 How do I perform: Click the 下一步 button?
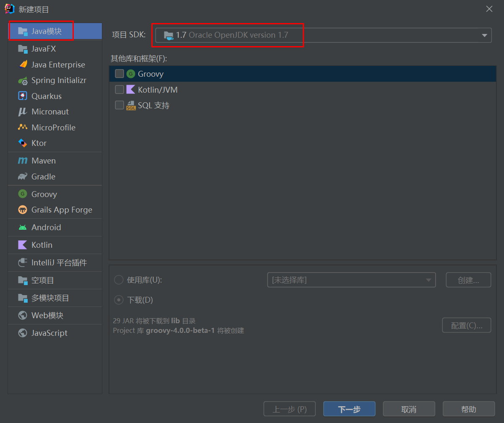[349, 409]
